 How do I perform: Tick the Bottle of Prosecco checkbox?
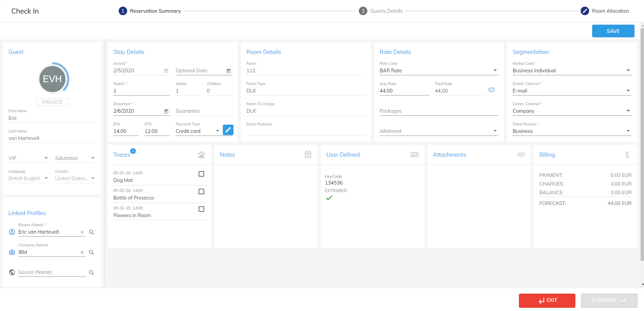click(x=201, y=191)
